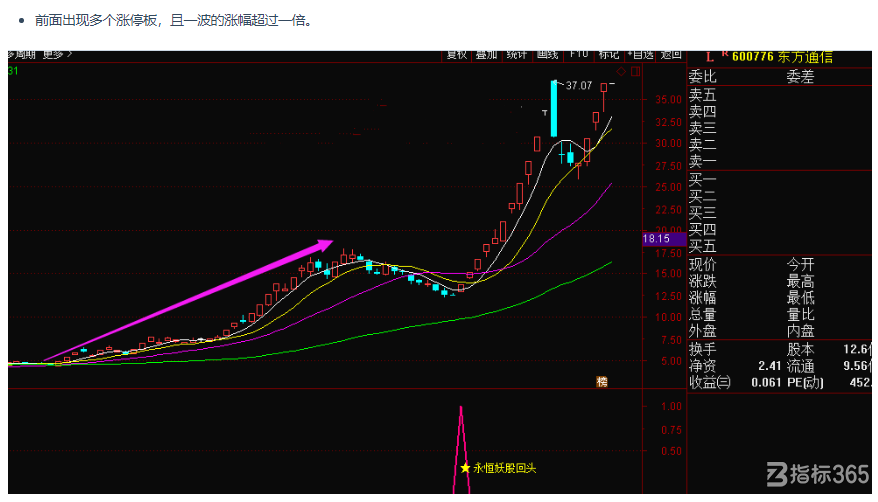878x502 pixels.
Task: Click stock title 600776 东方通信
Action: [x=782, y=57]
